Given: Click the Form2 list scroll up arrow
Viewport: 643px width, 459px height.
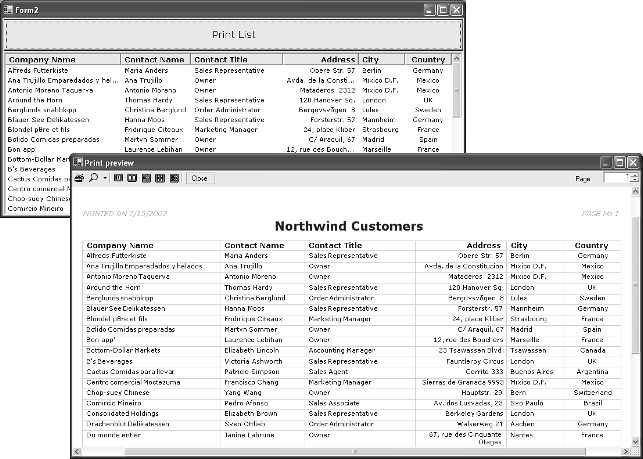Looking at the screenshot, I should (x=456, y=59).
